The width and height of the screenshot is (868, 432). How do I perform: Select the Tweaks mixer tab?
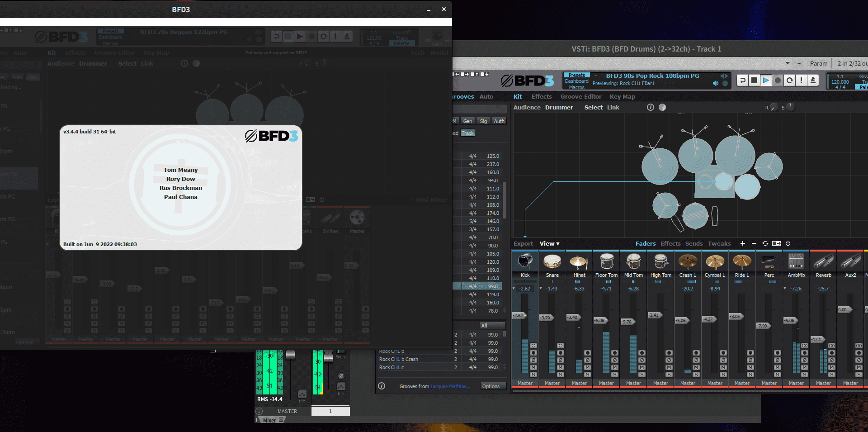pyautogui.click(x=719, y=243)
